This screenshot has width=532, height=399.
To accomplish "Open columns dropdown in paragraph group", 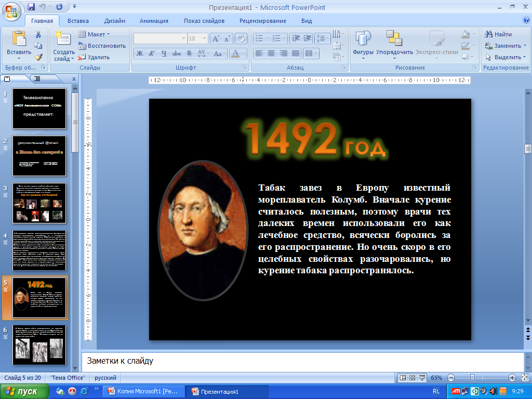I will (x=311, y=54).
